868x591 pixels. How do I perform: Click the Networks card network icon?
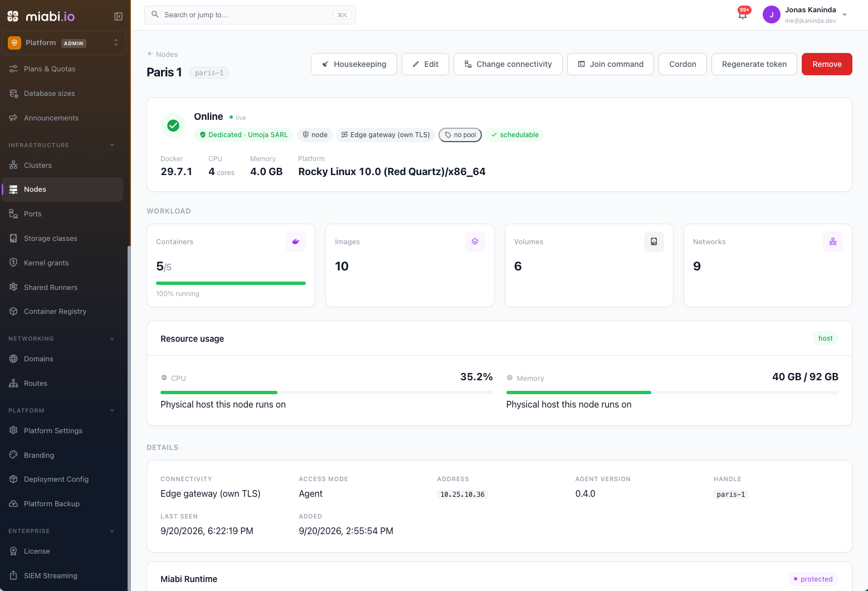pos(833,241)
